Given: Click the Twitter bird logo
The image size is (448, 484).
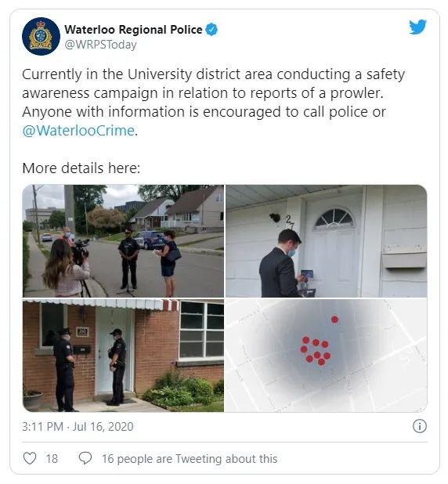Looking at the screenshot, I should click(417, 27).
